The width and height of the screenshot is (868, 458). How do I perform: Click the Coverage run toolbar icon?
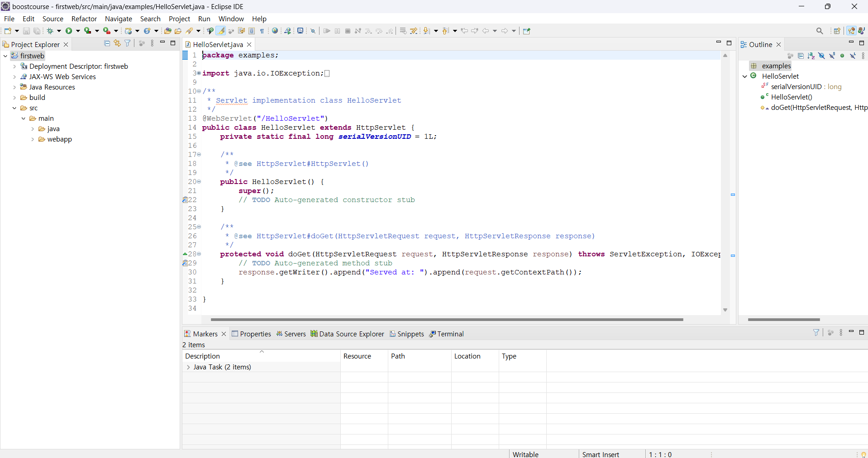coord(88,31)
